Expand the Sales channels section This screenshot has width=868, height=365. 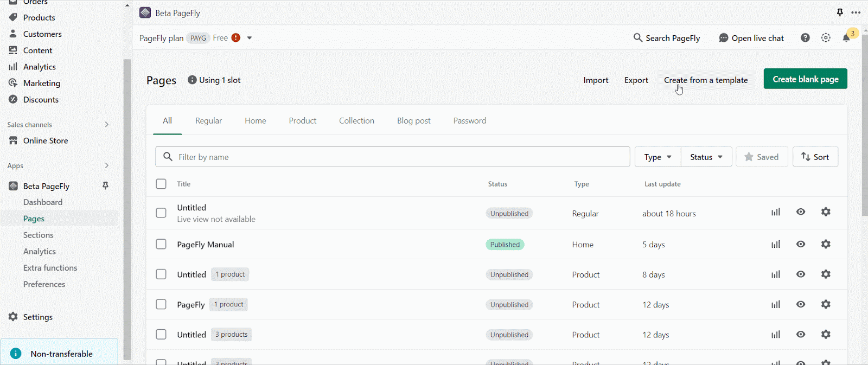pos(106,125)
